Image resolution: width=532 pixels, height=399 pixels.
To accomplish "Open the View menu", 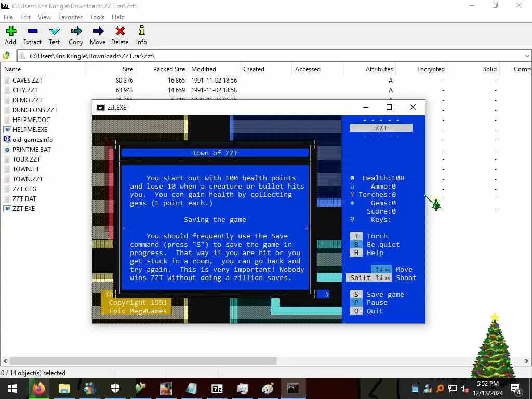I will [45, 17].
